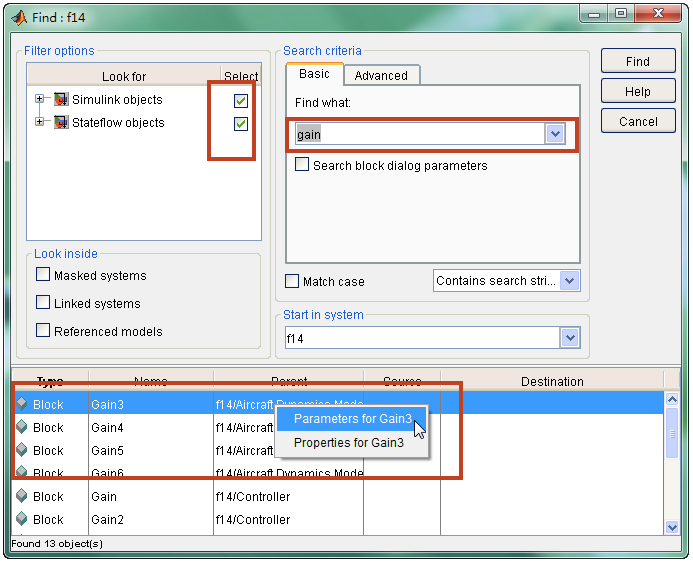693x565 pixels.
Task: Click the block icon in Gain4 row
Action: (x=21, y=427)
